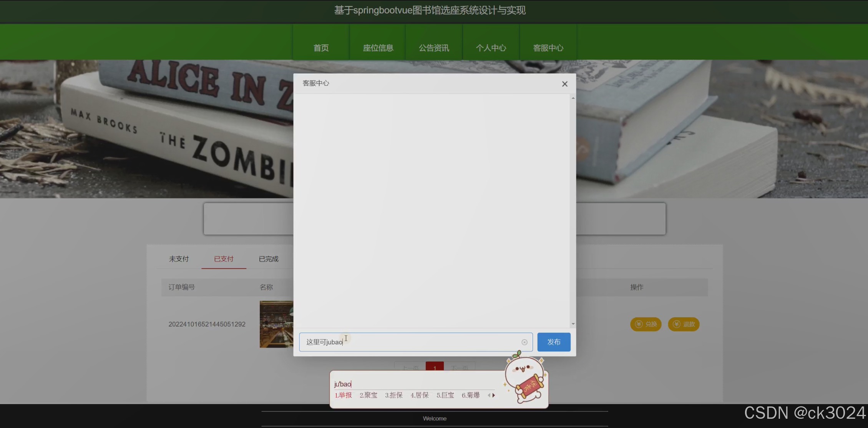Click the 退款 refund button
Screen dimensions: 868x428
(684, 324)
